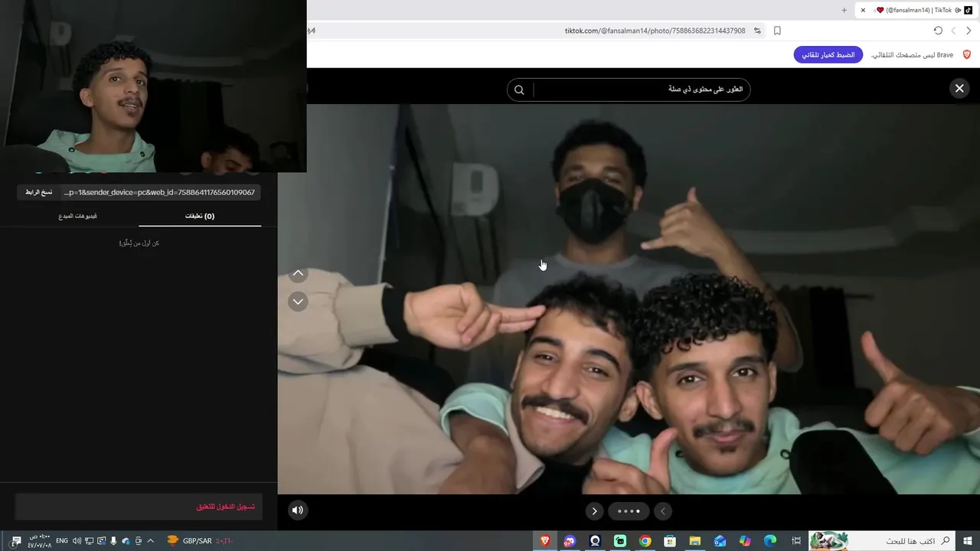The height and width of the screenshot is (551, 980).
Task: Open Copilot icon on taskbar
Action: point(745,541)
